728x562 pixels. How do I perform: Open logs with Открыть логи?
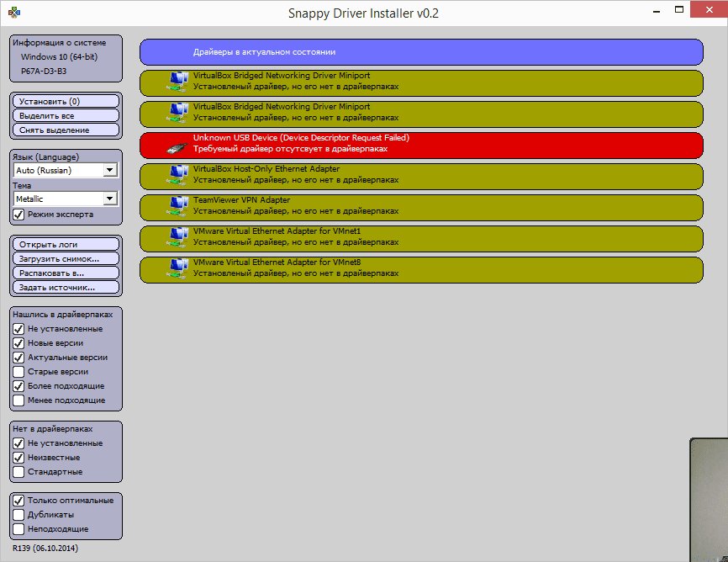coord(66,244)
